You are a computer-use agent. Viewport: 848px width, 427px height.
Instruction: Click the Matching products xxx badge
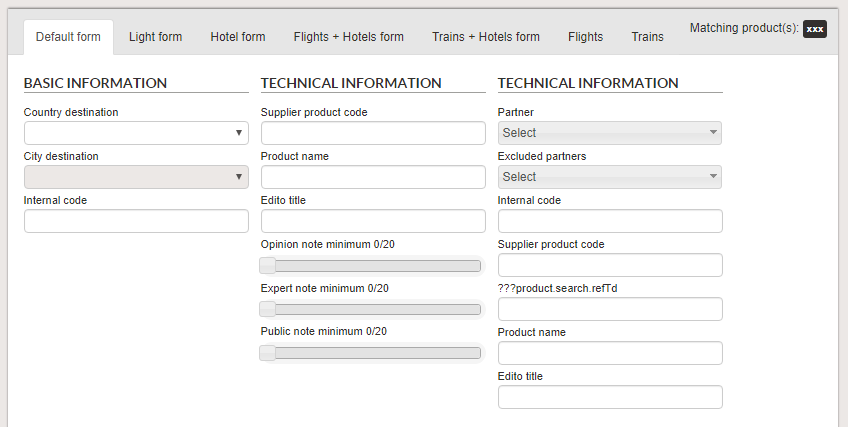[x=815, y=29]
